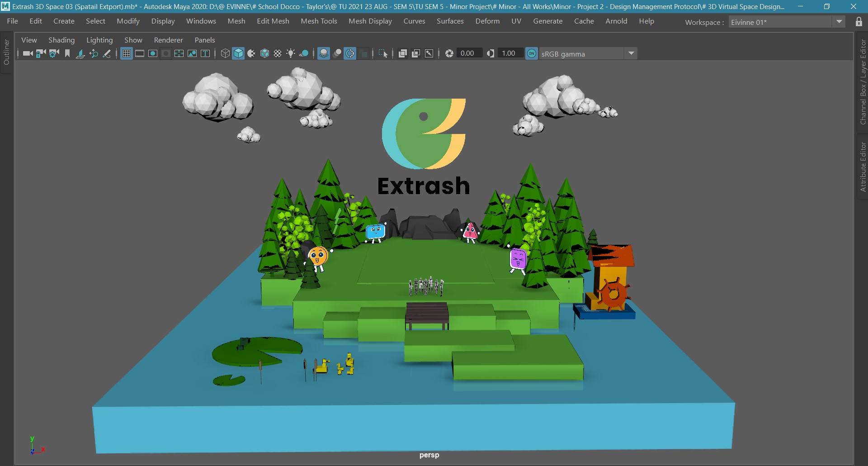
Task: Toggle the Field Chart display
Action: (179, 53)
